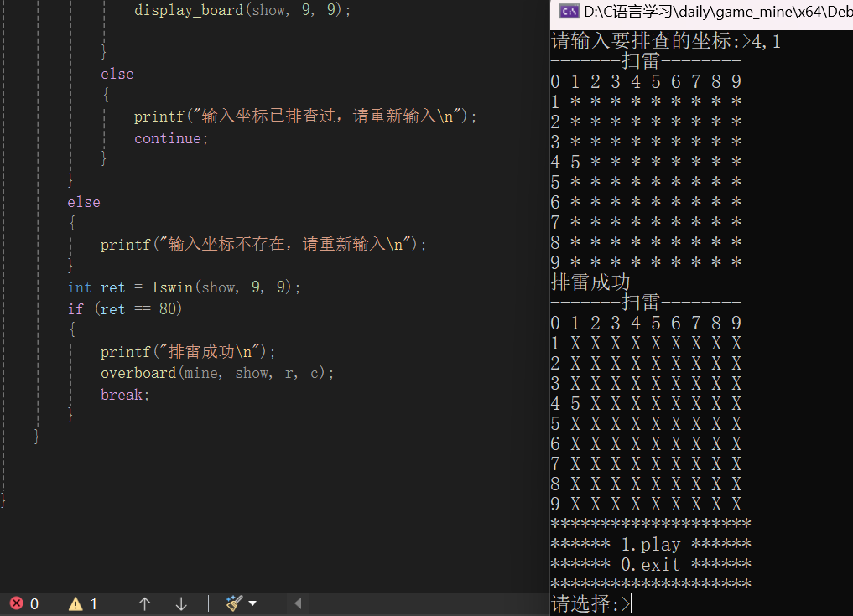Click the console menu text '1.play'
The height and width of the screenshot is (616, 853).
[651, 544]
